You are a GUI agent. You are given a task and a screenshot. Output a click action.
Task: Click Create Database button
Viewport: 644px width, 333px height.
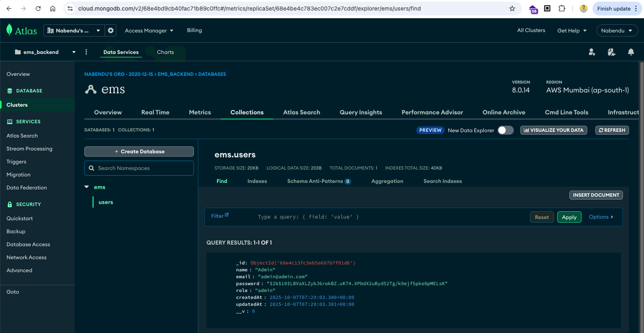click(139, 151)
